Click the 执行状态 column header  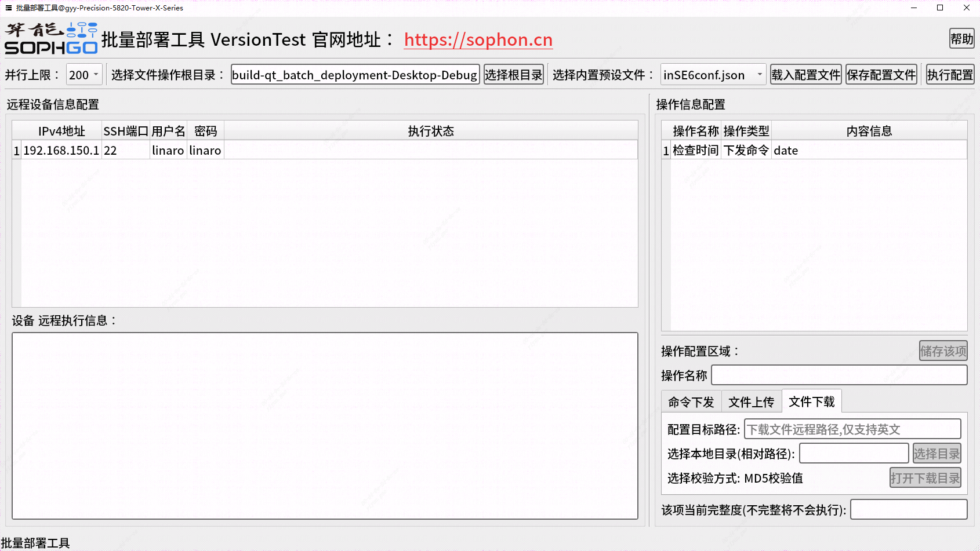click(x=430, y=131)
